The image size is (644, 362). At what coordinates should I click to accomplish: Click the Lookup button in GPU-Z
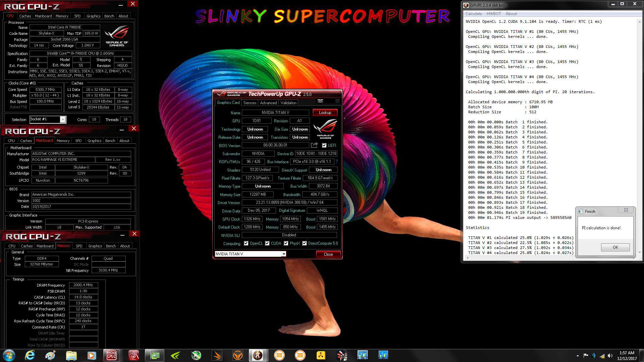325,113
